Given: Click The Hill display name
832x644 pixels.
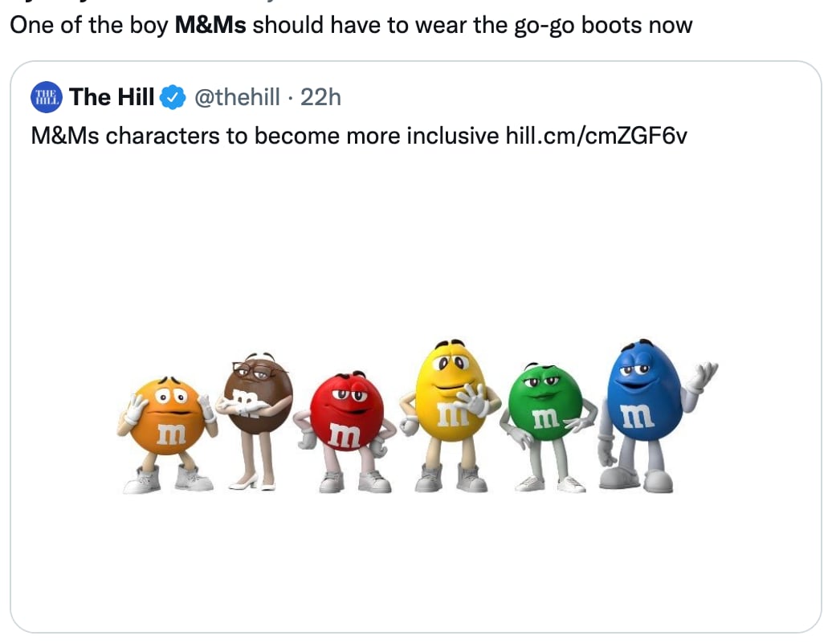Looking at the screenshot, I should (112, 97).
